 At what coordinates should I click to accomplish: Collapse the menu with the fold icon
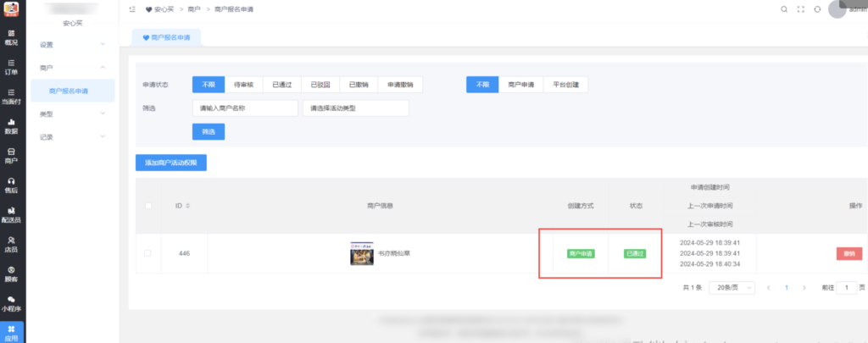coord(132,9)
